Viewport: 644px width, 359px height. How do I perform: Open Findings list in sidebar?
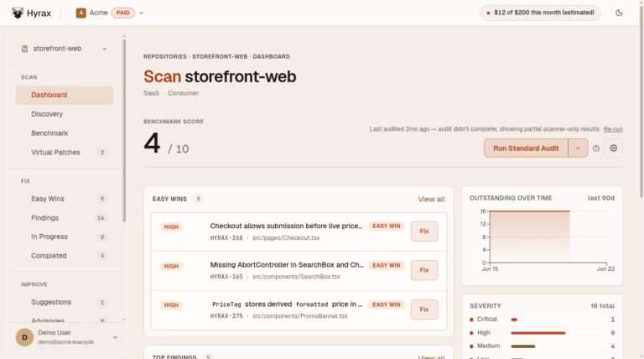65,218
